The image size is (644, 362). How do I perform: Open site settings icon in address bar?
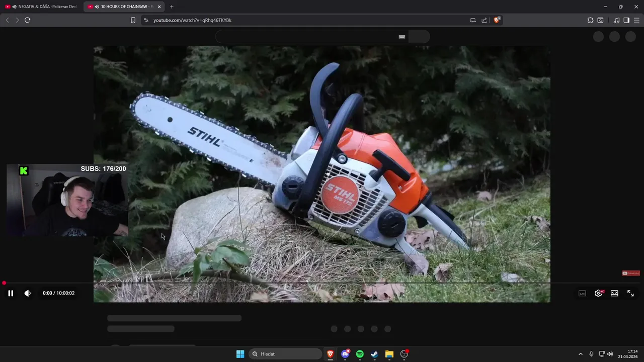point(146,20)
